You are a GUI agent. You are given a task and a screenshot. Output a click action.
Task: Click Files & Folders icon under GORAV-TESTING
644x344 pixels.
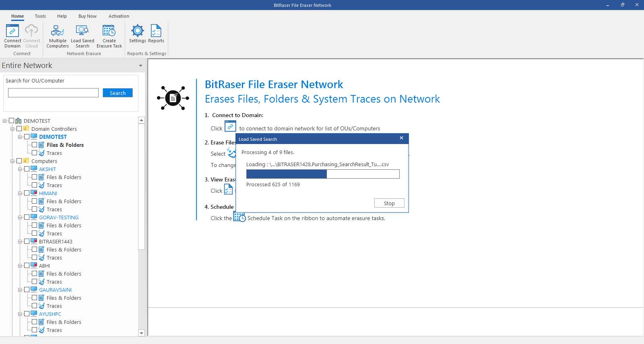(41, 225)
